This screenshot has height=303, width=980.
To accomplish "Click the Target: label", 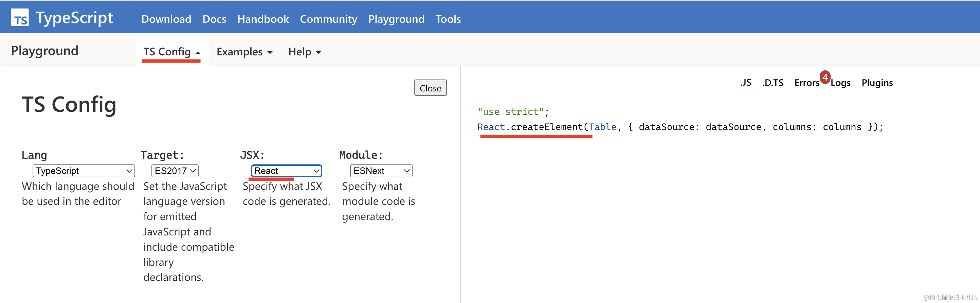I will (x=162, y=155).
